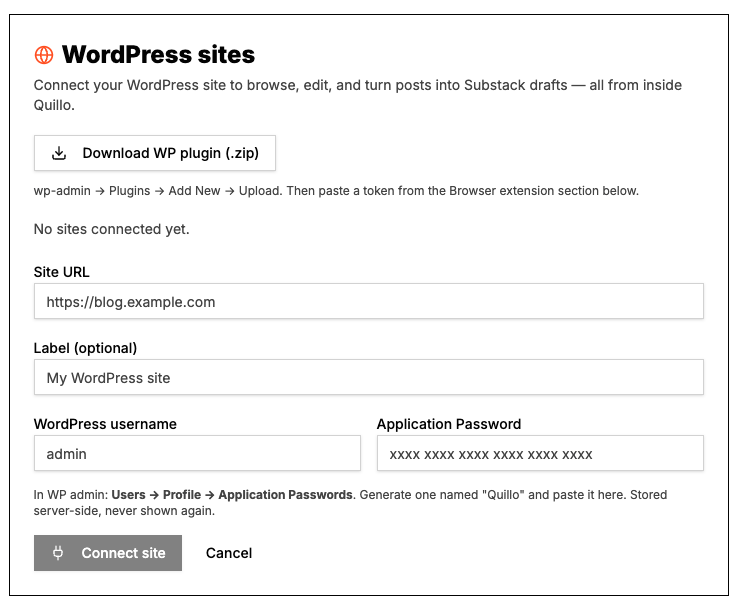Click the 'Label (optional)' field label
The image size is (739, 605).
point(85,348)
